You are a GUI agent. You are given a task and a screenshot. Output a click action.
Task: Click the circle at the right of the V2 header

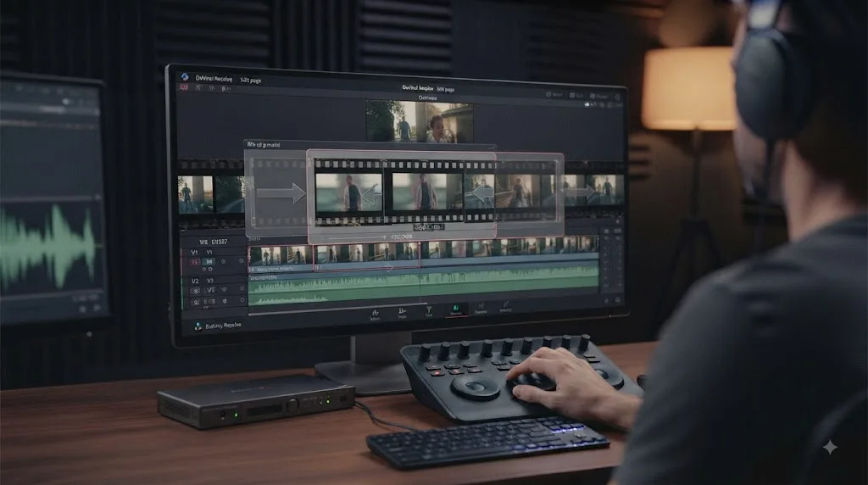point(242,288)
